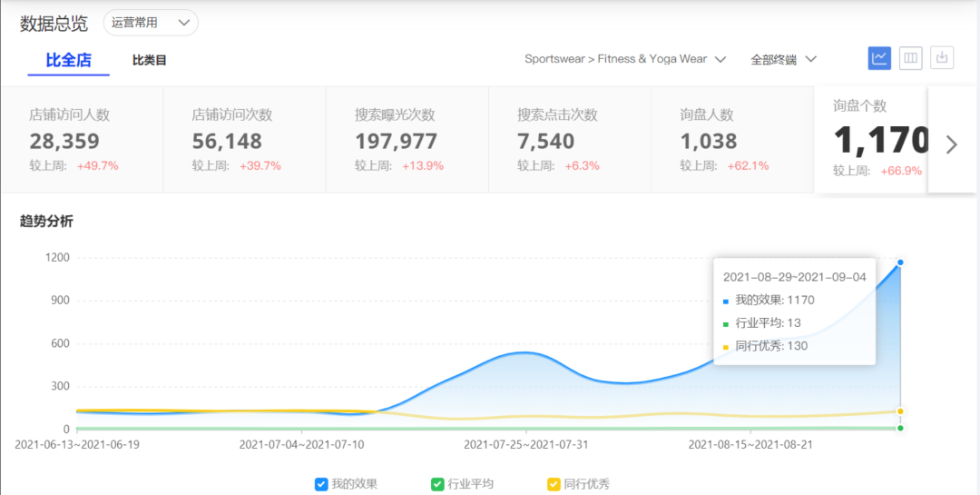Click axis label 2021-08-15~2021-08-21

click(x=750, y=445)
